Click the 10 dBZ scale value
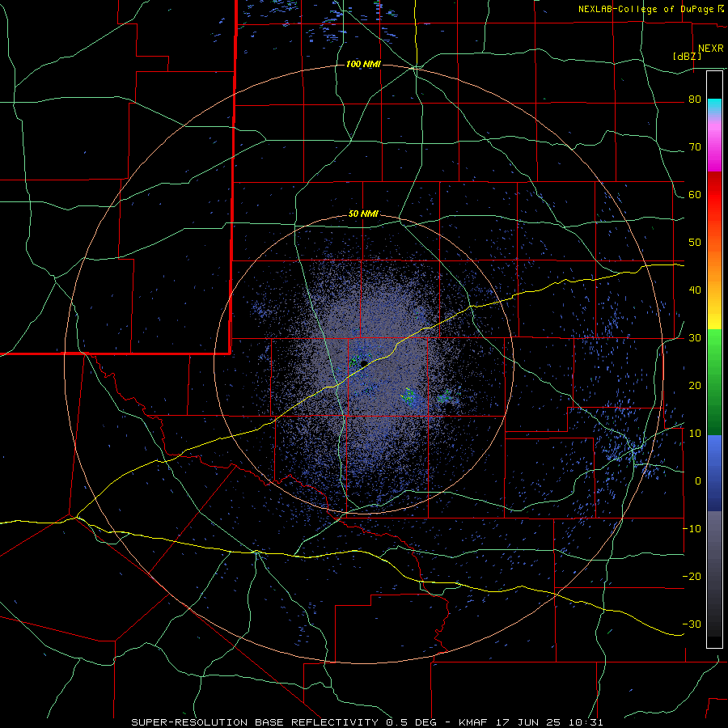The height and width of the screenshot is (728, 728). [695, 434]
